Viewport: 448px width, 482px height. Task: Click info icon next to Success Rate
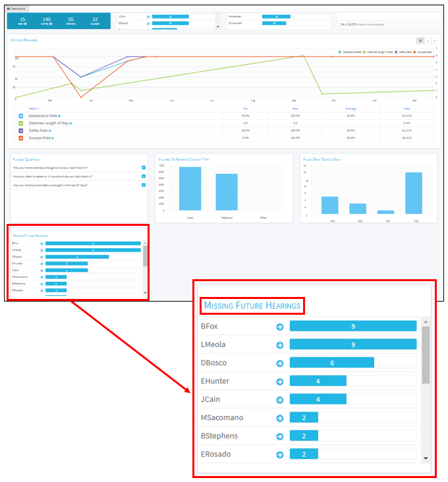52,138
